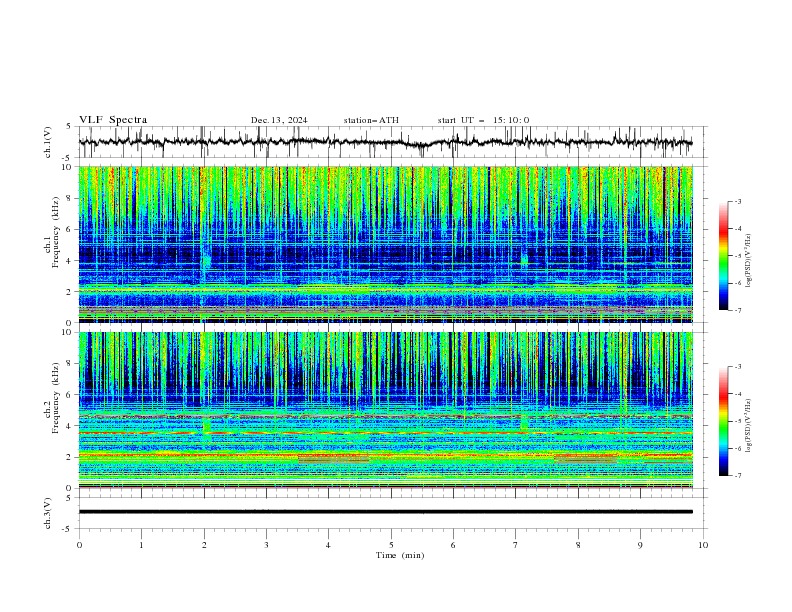
Task: Click time axis tick label '0'
Action: click(x=79, y=545)
